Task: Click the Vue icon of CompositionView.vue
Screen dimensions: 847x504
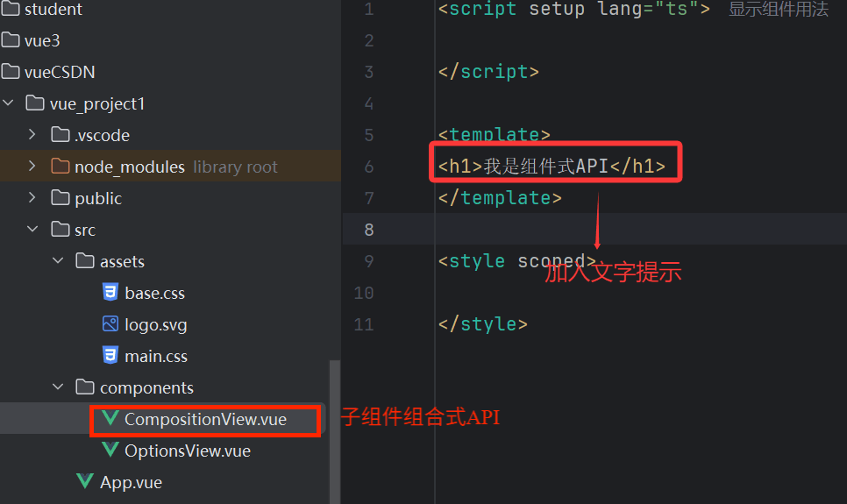Action: [x=110, y=417]
